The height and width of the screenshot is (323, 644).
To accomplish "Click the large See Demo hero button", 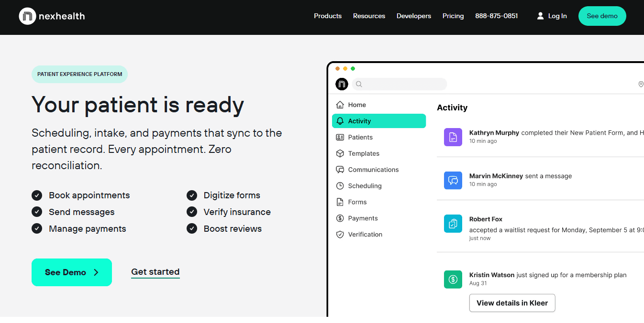I will point(72,272).
